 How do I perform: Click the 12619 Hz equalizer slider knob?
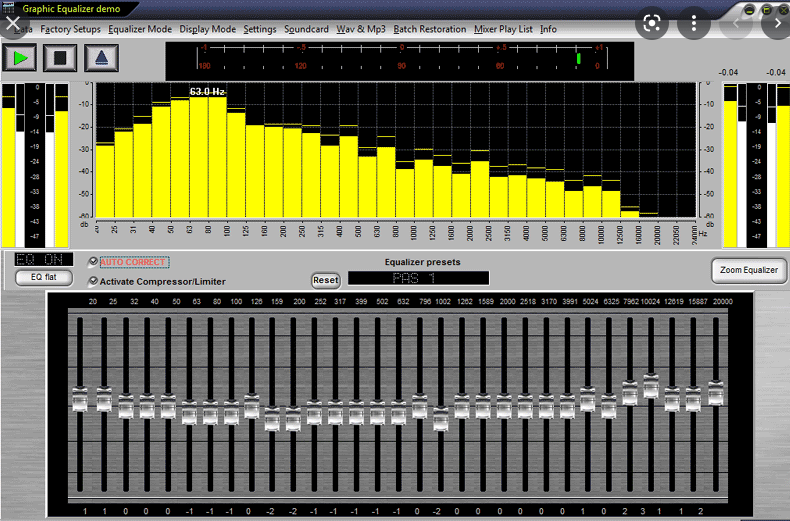pyautogui.click(x=672, y=400)
